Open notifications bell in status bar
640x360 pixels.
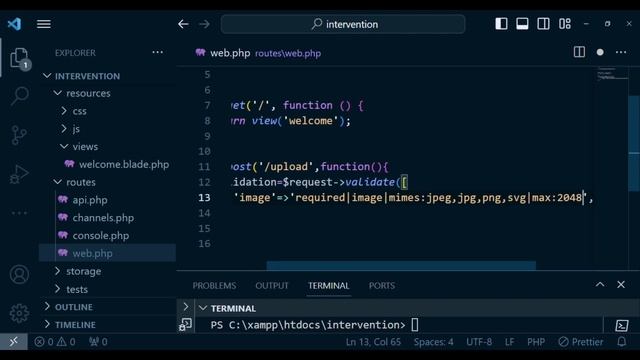pos(622,342)
